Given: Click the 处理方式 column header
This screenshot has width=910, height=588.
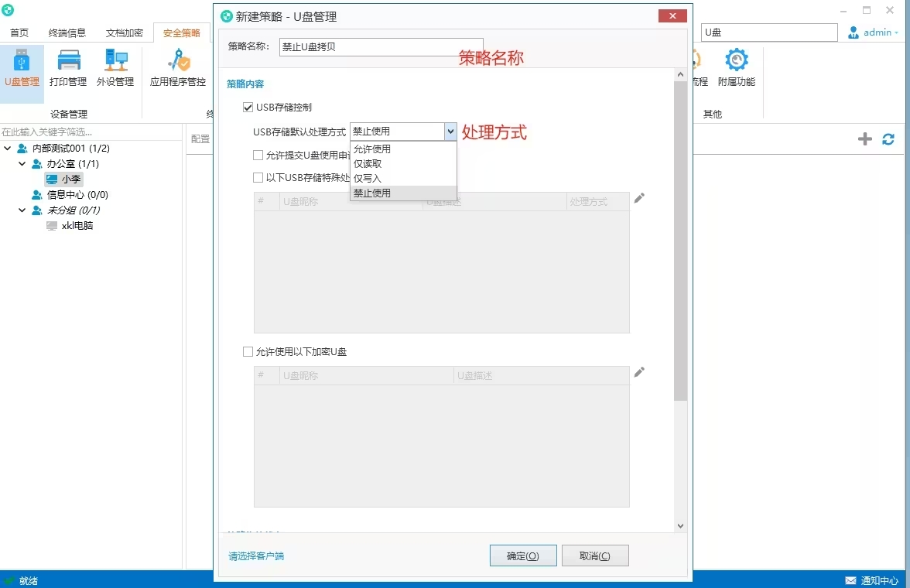Looking at the screenshot, I should click(597, 201).
